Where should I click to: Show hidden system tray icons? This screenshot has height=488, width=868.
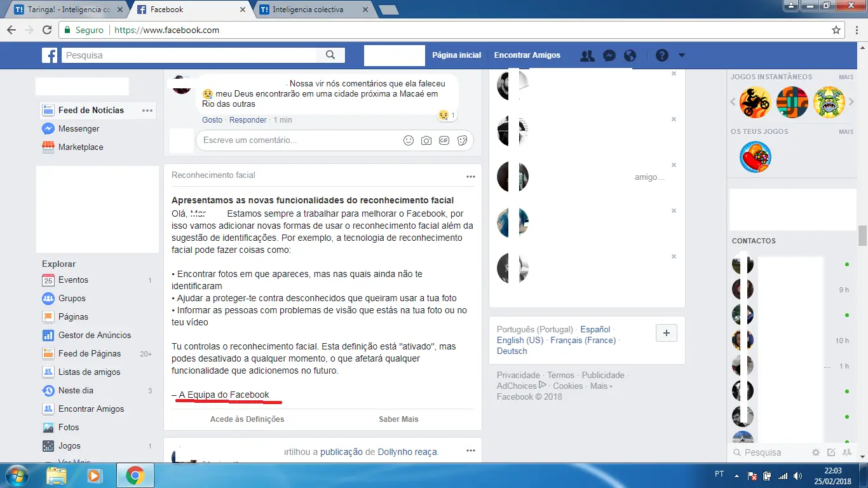click(737, 475)
